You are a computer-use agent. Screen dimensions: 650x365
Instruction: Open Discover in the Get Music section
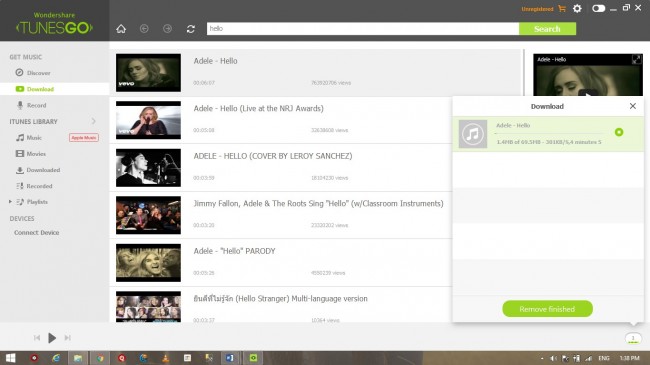pyautogui.click(x=39, y=73)
